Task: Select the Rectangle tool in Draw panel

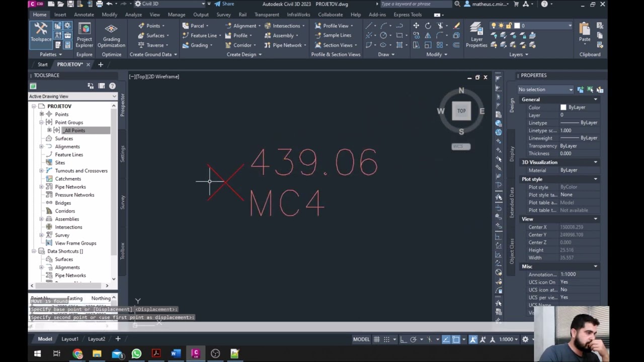Action: tap(399, 35)
